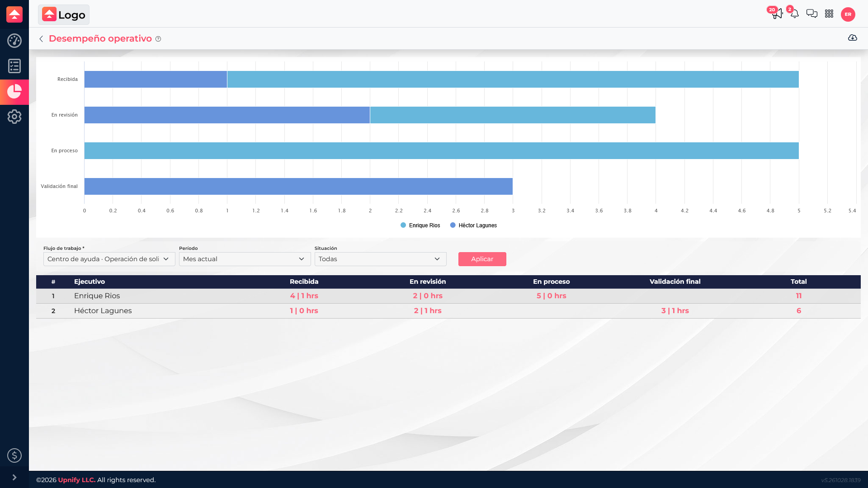Sort by the Ejecutivo column header
The image size is (868, 488).
pyautogui.click(x=90, y=282)
